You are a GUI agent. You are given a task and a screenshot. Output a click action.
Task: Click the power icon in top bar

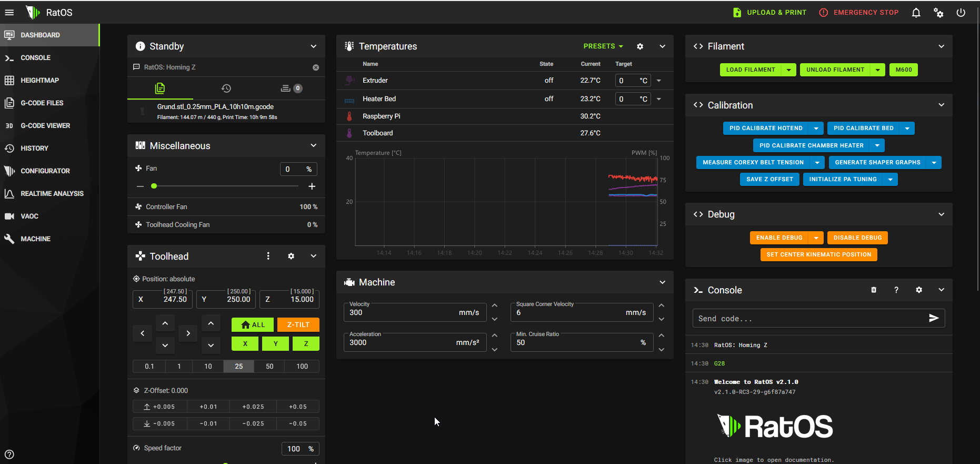click(961, 13)
